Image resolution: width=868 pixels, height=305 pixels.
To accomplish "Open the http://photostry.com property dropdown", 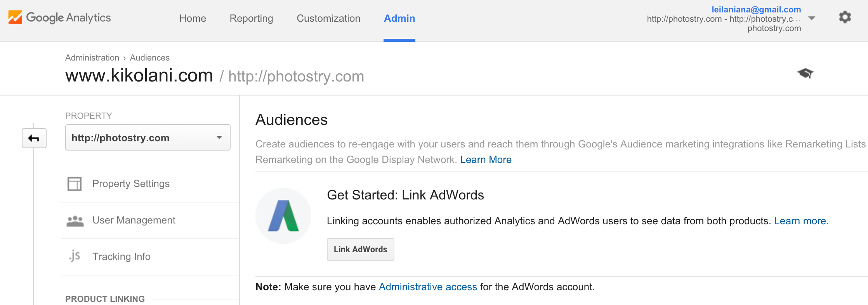I will (148, 137).
